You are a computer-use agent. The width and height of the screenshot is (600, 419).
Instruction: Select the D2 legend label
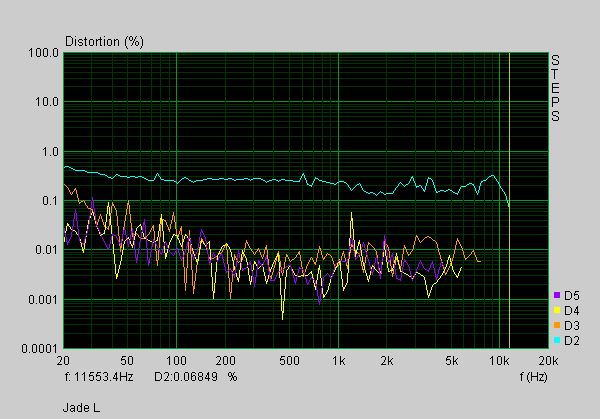(572, 341)
